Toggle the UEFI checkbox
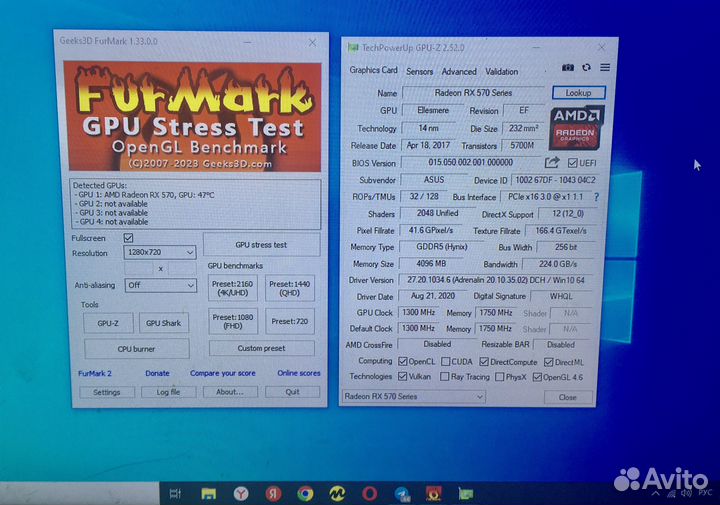The width and height of the screenshot is (720, 505). pyautogui.click(x=573, y=163)
